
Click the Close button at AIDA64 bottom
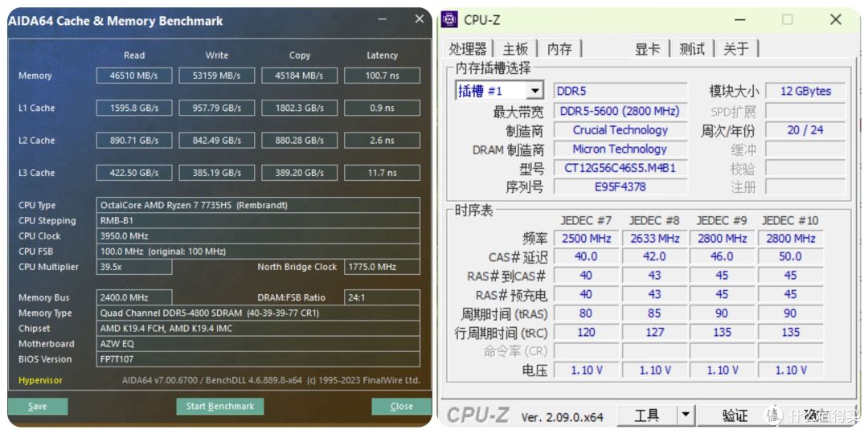pyautogui.click(x=401, y=407)
